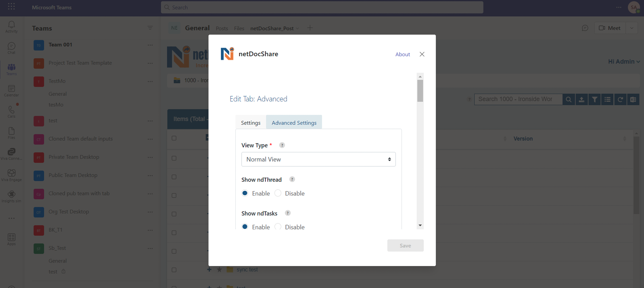Open the Activity feed in the sidebar
644x288 pixels.
point(11,27)
